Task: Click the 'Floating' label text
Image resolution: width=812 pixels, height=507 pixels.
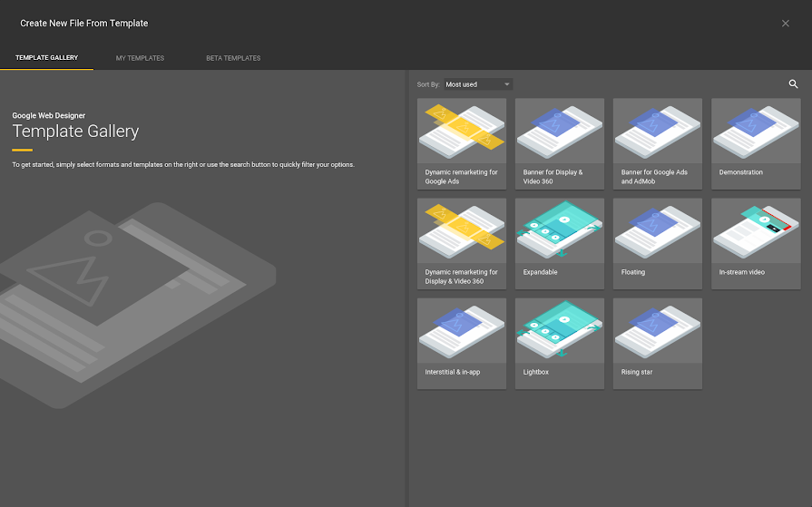Action: pyautogui.click(x=633, y=272)
